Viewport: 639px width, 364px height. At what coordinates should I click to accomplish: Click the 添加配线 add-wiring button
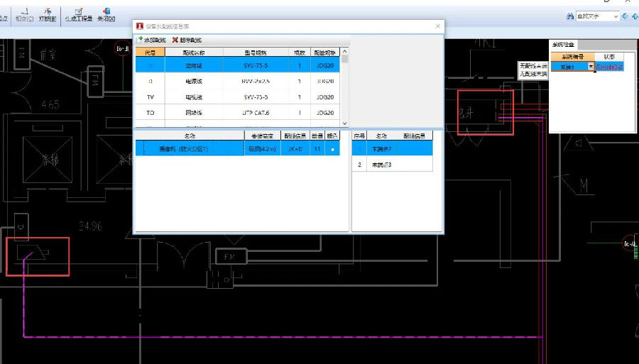[151, 40]
